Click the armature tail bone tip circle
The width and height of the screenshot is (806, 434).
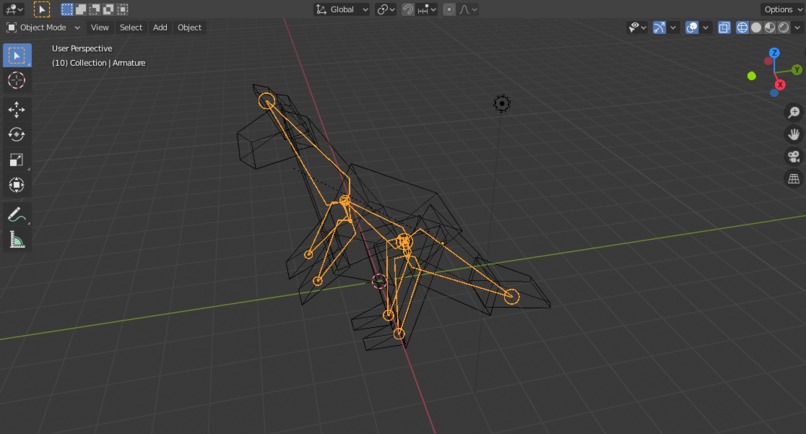[x=511, y=296]
